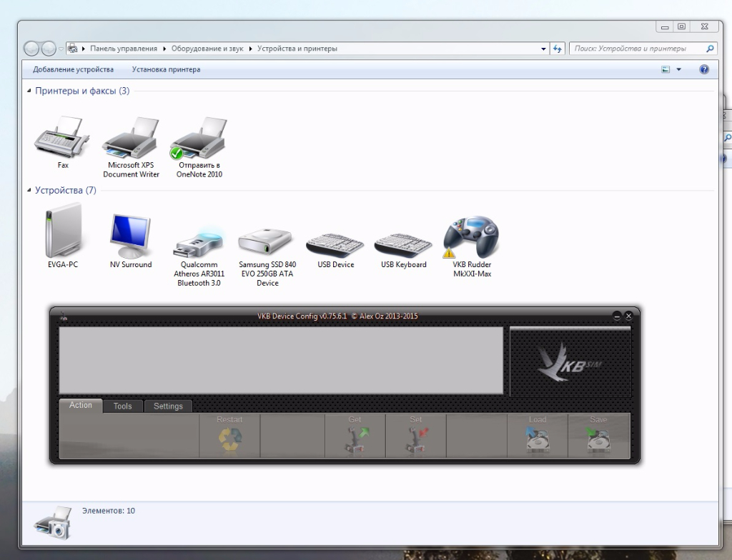The height and width of the screenshot is (560, 732).
Task: Switch to the Settings tab
Action: tap(168, 406)
